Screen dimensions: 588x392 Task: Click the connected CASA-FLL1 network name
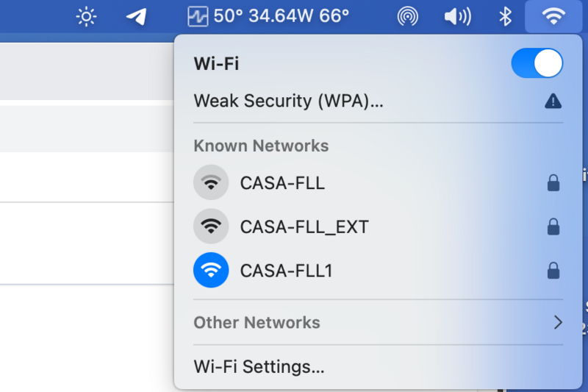click(287, 271)
